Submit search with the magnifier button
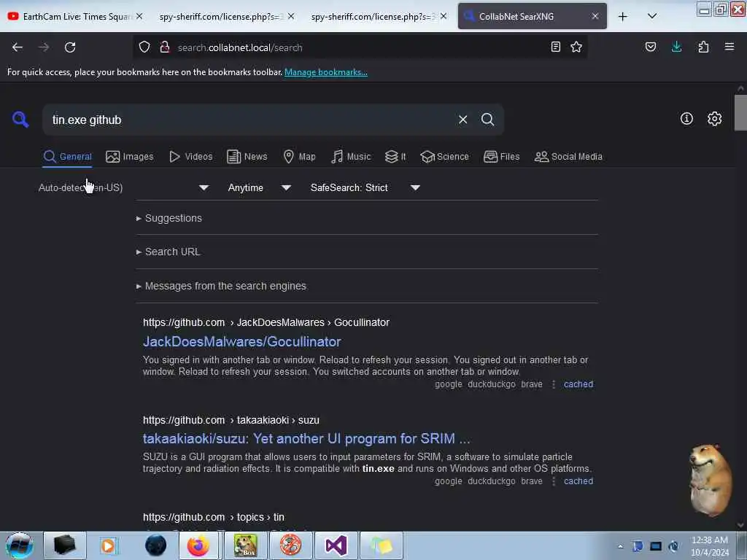This screenshot has width=747, height=560. (488, 120)
